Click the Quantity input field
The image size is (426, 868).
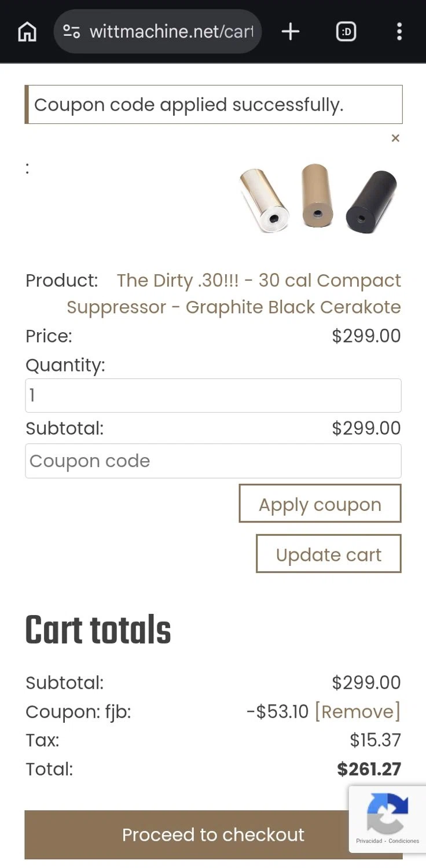213,395
